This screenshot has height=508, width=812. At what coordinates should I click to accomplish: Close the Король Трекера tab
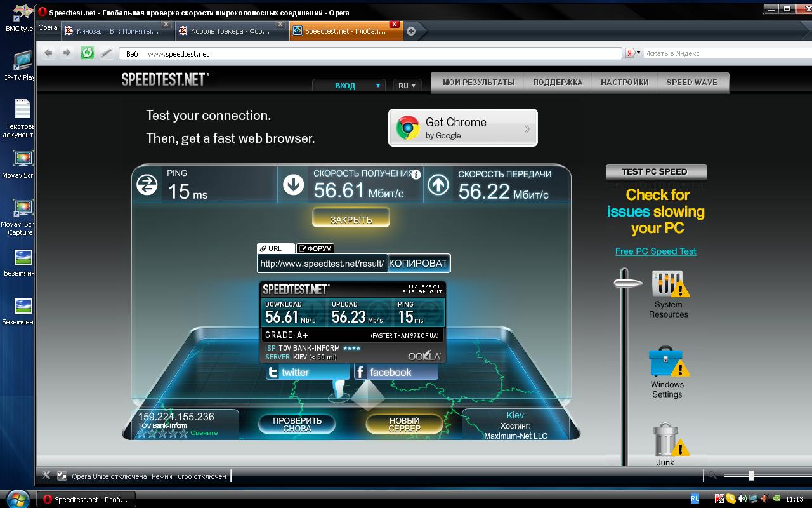(280, 24)
